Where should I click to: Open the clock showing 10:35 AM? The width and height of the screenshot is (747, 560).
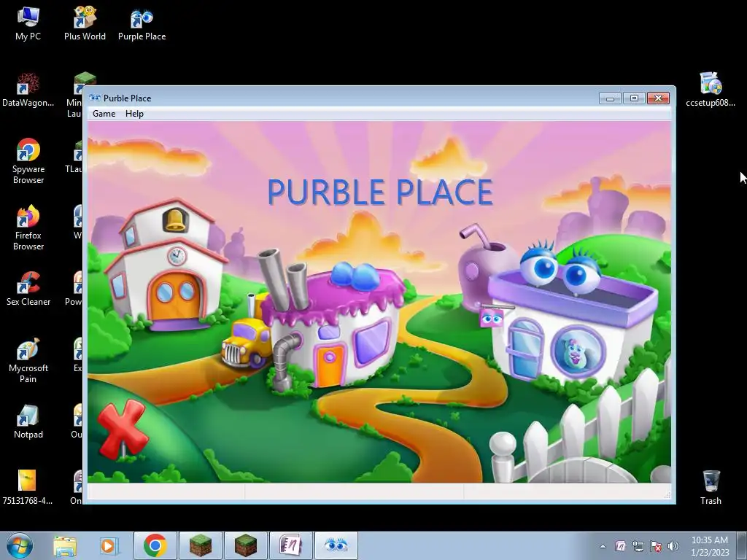tap(710, 546)
